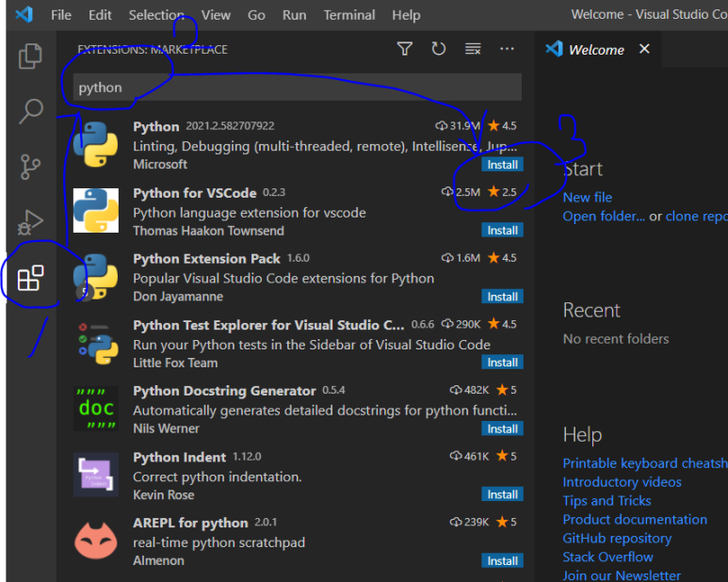The height and width of the screenshot is (582, 728).
Task: Install AREPL for python
Action: [502, 560]
